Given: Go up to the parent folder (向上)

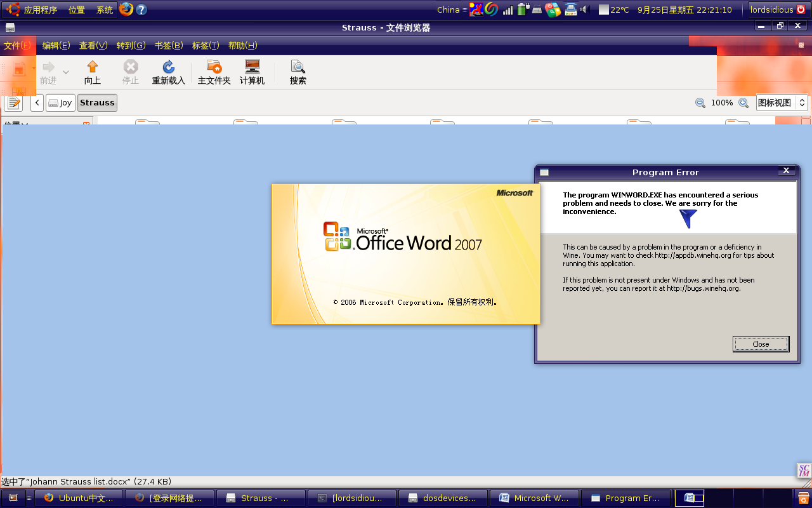Looking at the screenshot, I should (93, 72).
